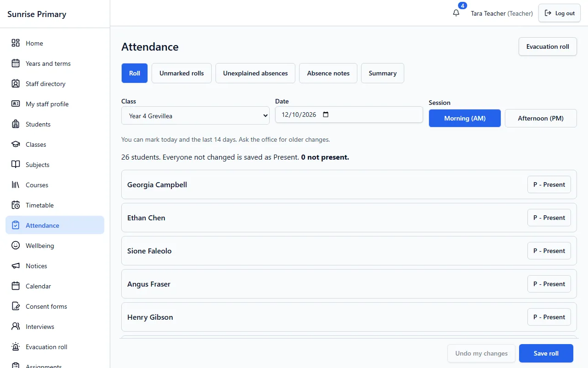Toggle Ethan Chen's P - Present status

point(549,218)
